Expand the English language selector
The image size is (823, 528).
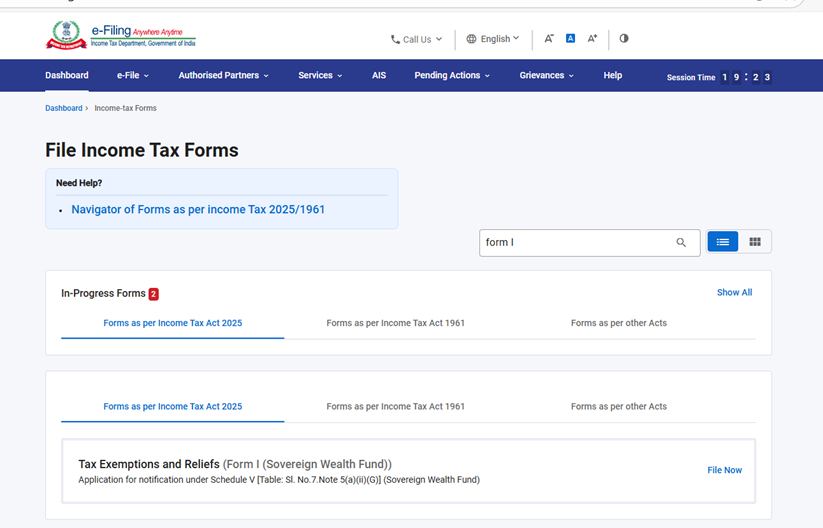493,39
